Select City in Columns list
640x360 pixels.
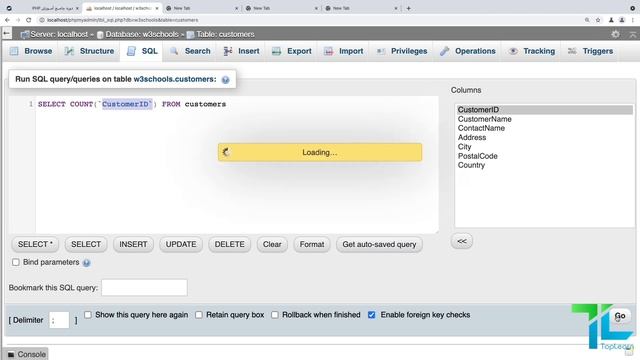544,147
